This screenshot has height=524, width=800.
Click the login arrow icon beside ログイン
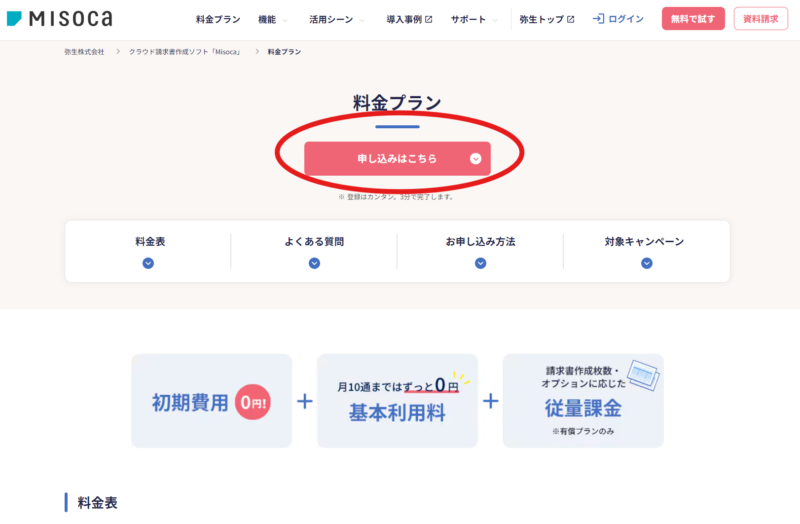pos(598,19)
